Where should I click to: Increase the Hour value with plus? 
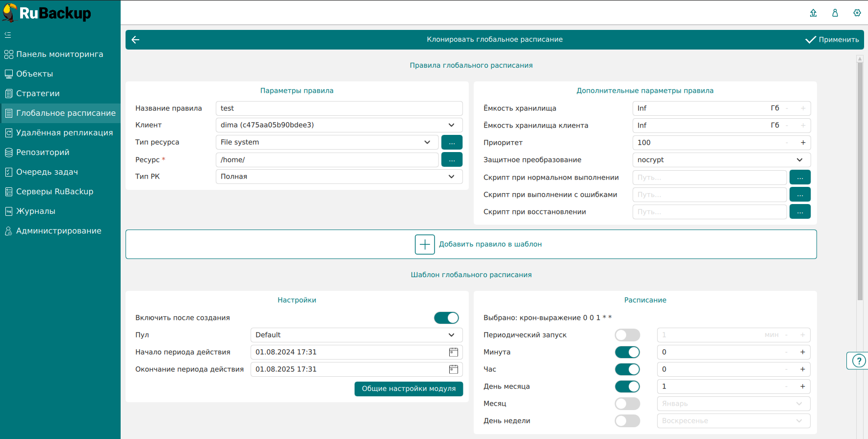point(803,369)
